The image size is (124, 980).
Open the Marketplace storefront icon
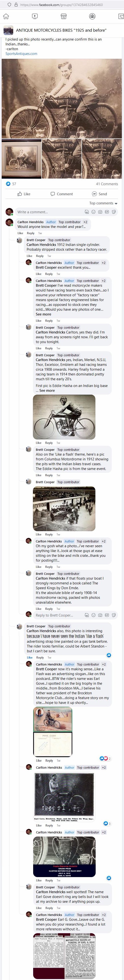[x=64, y=16]
